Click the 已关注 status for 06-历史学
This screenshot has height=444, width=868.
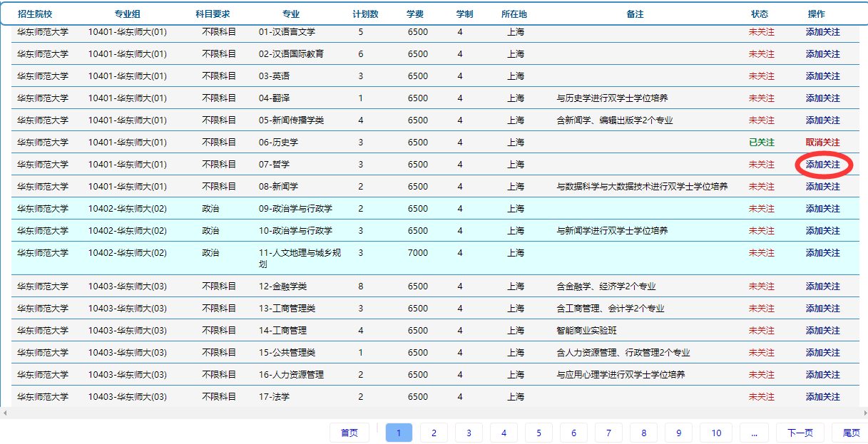tap(761, 143)
